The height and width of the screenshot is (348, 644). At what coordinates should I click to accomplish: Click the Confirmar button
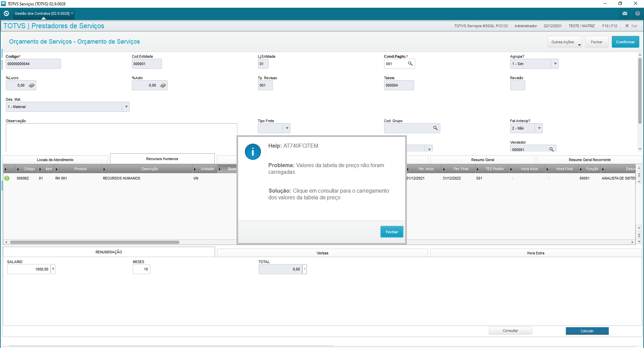pyautogui.click(x=625, y=42)
